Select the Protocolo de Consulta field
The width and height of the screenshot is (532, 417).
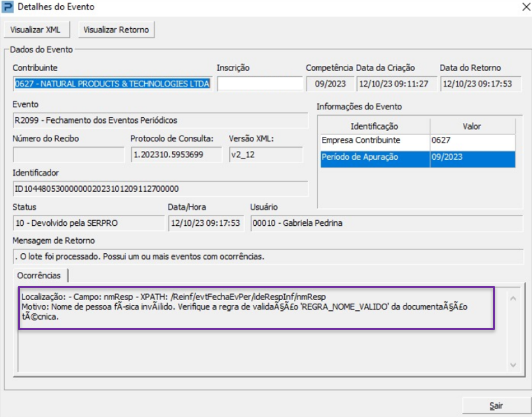tap(177, 154)
